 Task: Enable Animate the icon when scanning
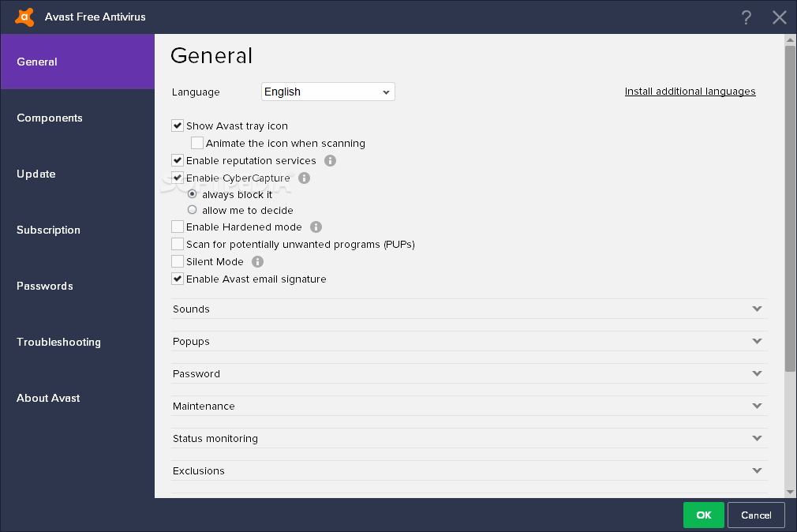pyautogui.click(x=197, y=143)
